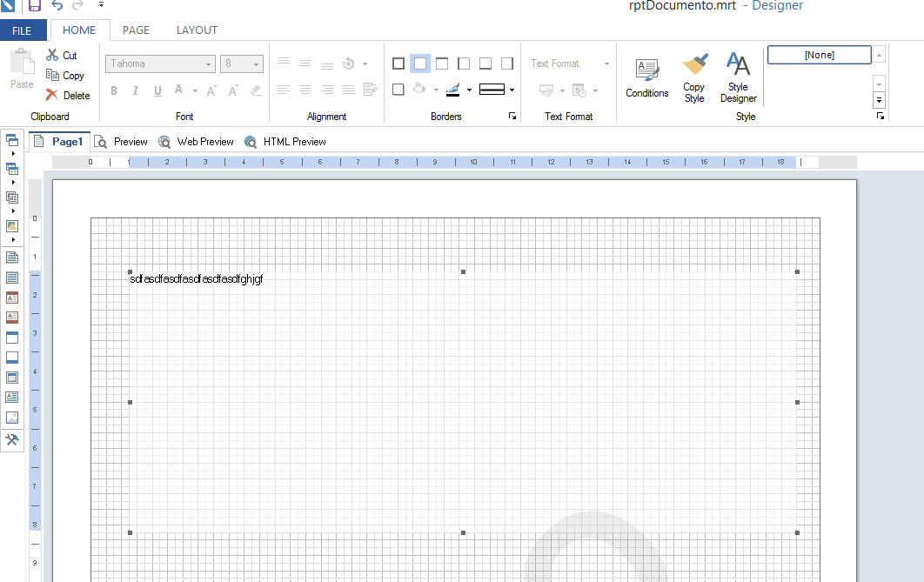Undo the last action

tap(57, 5)
